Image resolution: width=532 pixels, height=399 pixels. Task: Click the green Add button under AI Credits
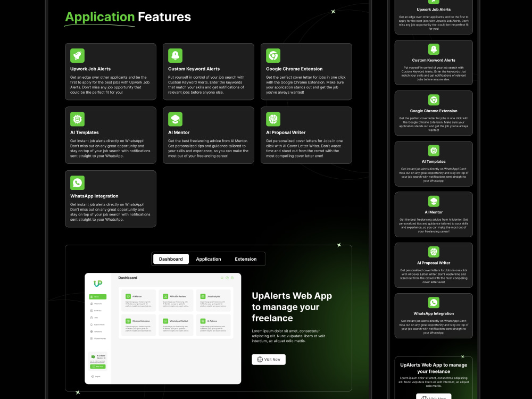98,367
